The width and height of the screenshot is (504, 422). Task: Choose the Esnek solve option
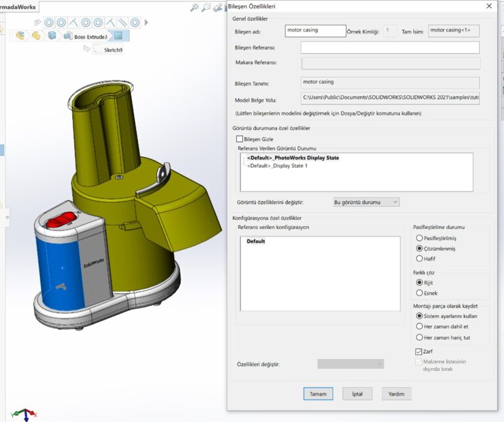tap(419, 293)
